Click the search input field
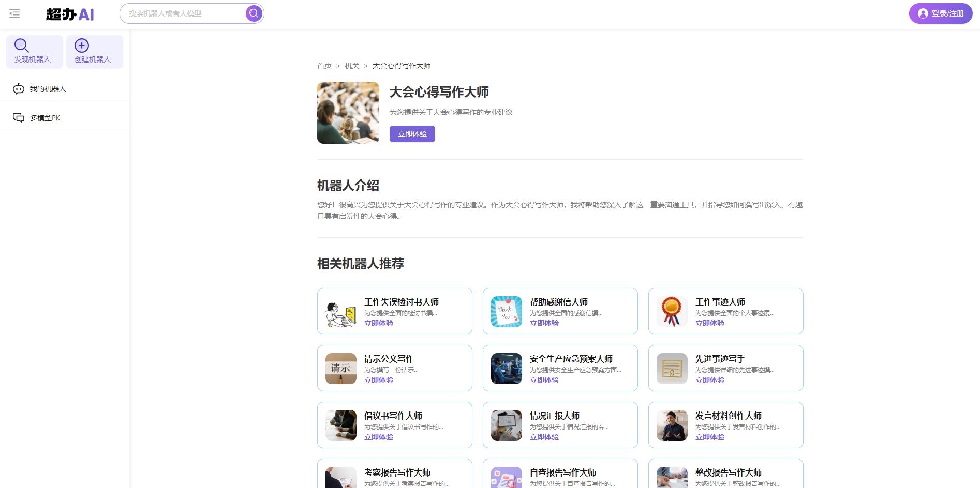The width and height of the screenshot is (980, 488). pos(181,13)
